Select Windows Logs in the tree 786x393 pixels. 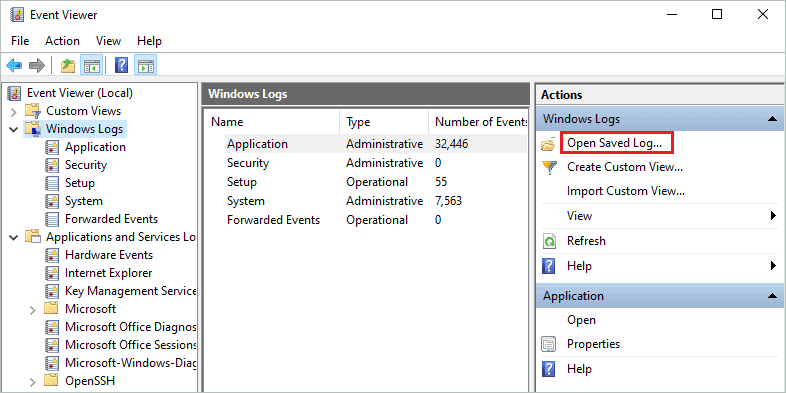click(84, 129)
